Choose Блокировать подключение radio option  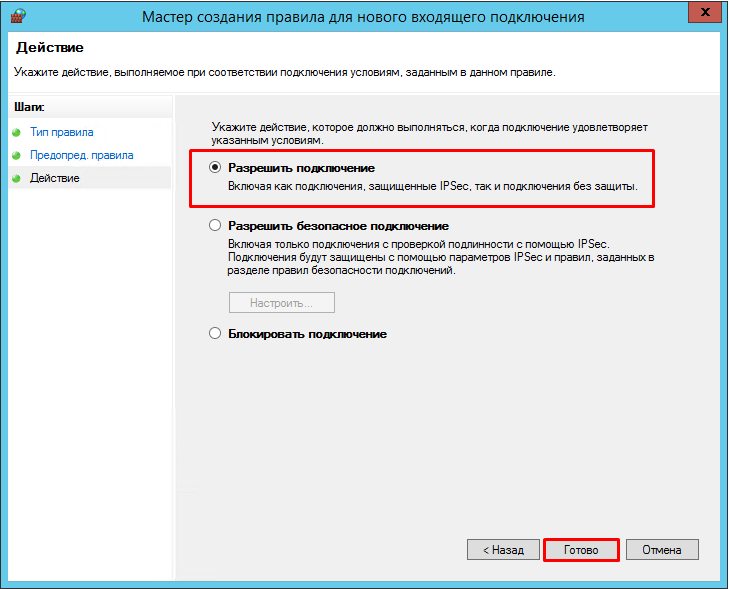[215, 333]
